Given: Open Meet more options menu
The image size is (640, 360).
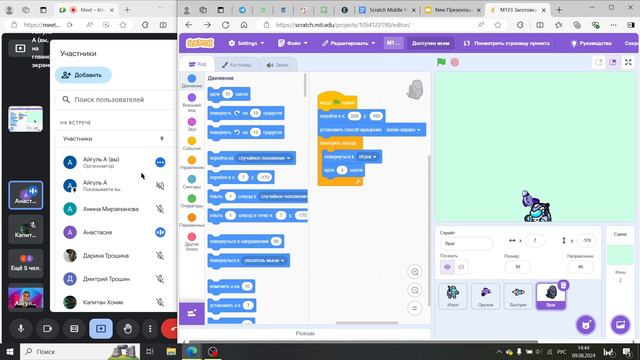Looking at the screenshot, I should click(150, 329).
